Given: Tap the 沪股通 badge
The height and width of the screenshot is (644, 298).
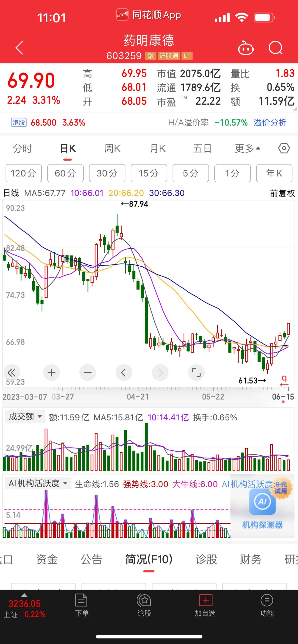Looking at the screenshot, I should point(169,56).
